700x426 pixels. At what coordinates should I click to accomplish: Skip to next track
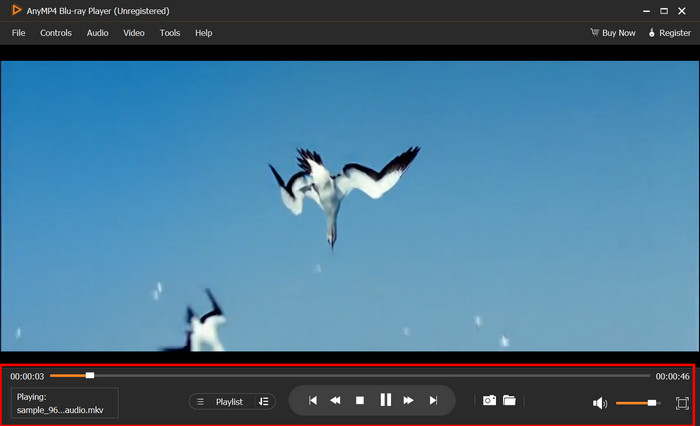tap(433, 401)
